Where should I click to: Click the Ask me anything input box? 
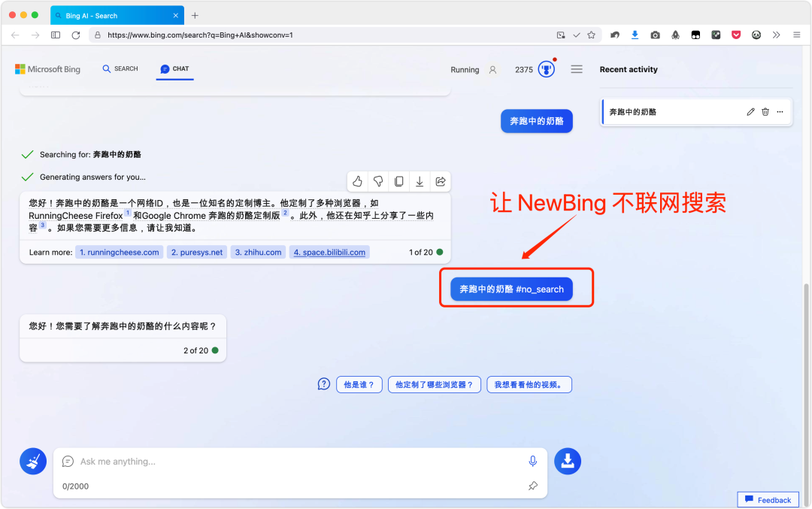(x=300, y=462)
